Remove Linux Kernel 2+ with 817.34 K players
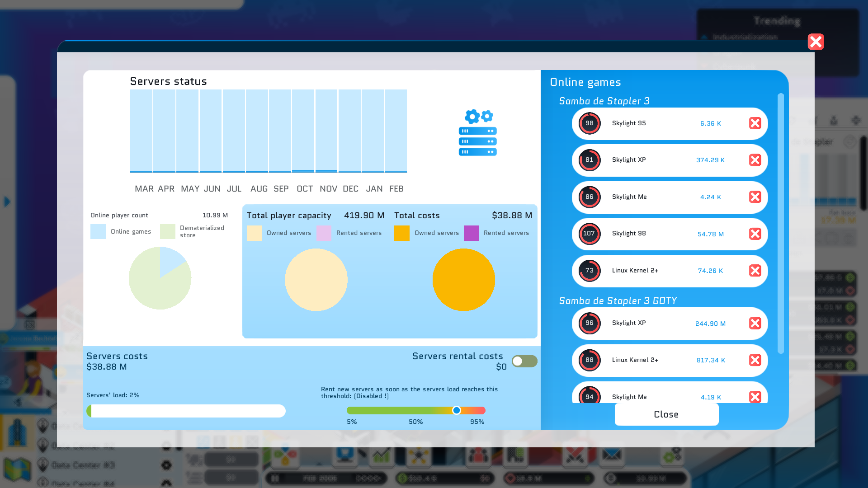Image resolution: width=868 pixels, height=488 pixels. [x=755, y=360]
